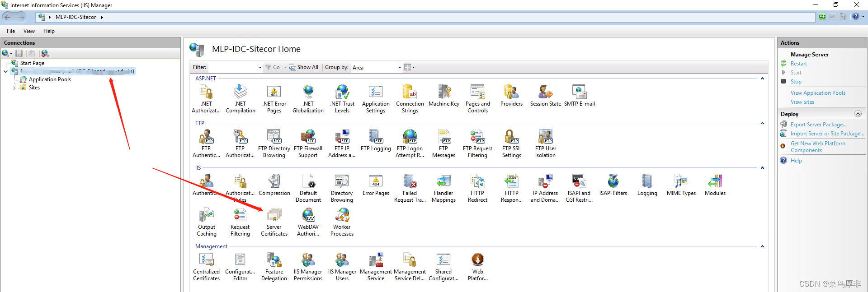The width and height of the screenshot is (868, 292).
Task: Open ISAPI Filters feature
Action: 613,185
